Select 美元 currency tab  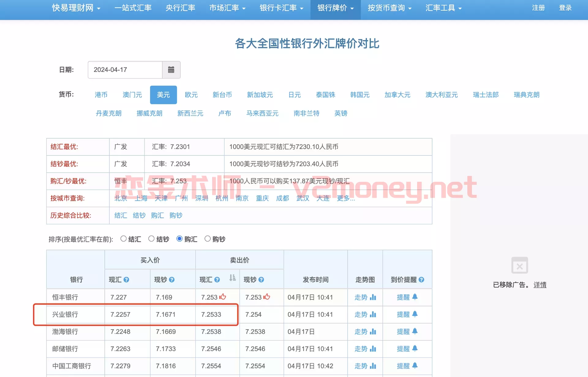pos(164,95)
